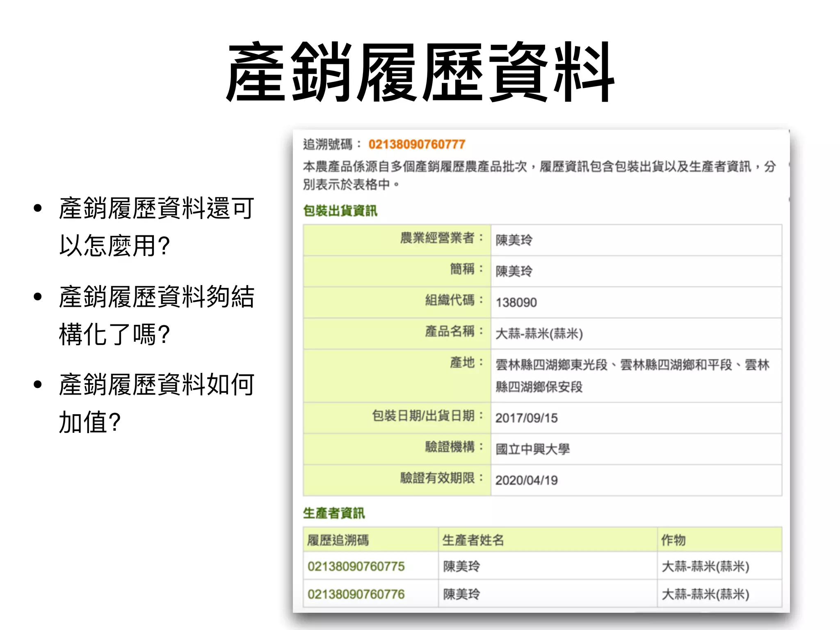
Task: Click the slide title 產銷履歷資料
Action: (x=420, y=72)
